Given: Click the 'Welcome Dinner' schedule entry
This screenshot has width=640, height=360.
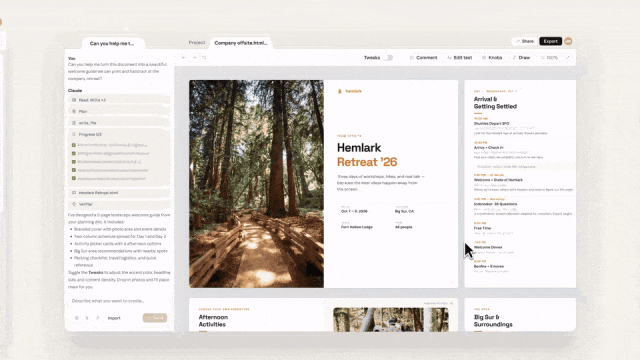Looking at the screenshot, I should point(488,247).
